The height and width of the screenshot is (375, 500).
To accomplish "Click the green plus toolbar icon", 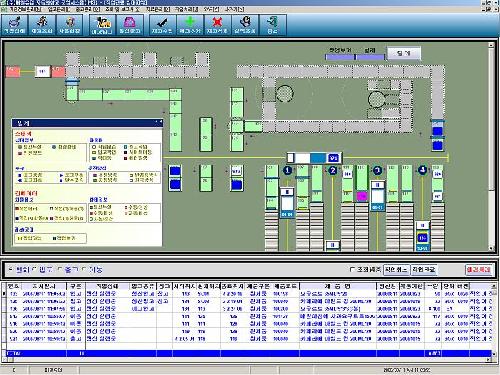I will [x=190, y=25].
